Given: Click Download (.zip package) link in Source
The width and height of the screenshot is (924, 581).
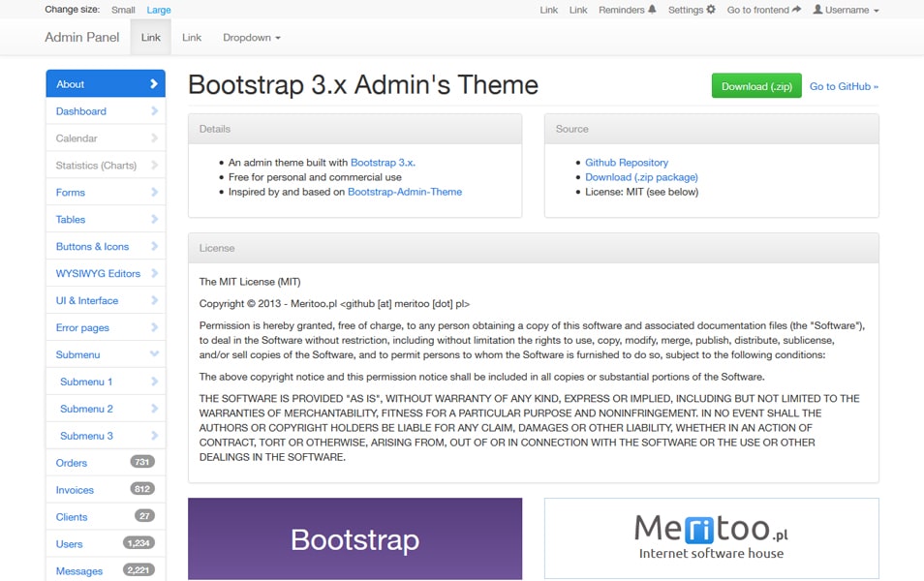Looking at the screenshot, I should pos(641,177).
